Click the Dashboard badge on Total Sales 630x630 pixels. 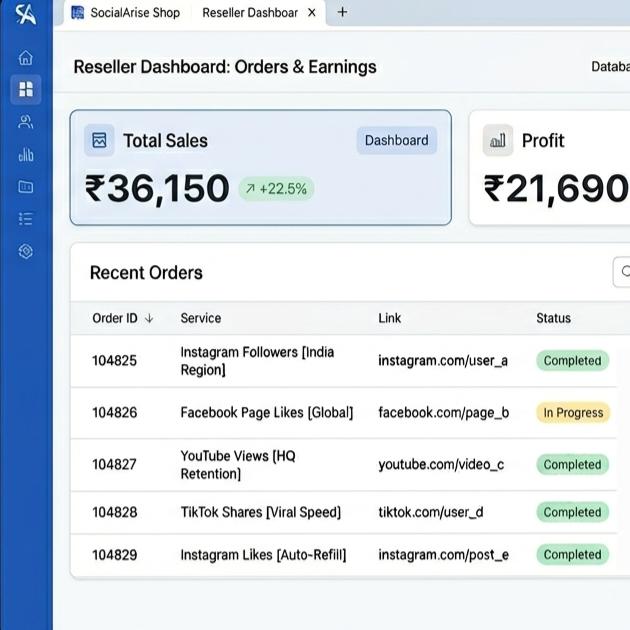(397, 140)
